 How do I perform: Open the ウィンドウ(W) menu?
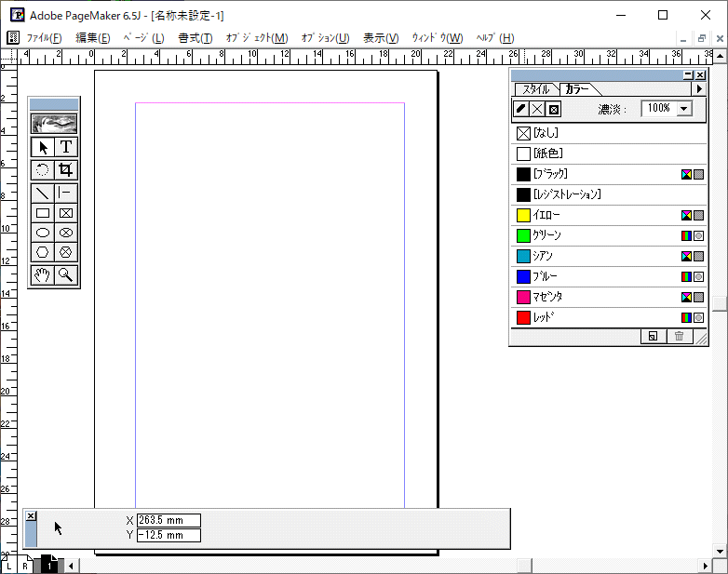click(x=437, y=38)
